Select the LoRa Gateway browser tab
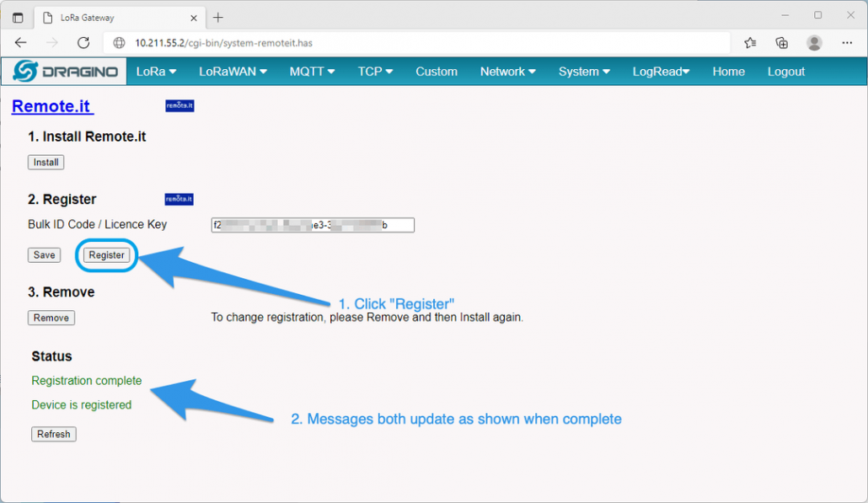The width and height of the screenshot is (868, 503). (121, 18)
